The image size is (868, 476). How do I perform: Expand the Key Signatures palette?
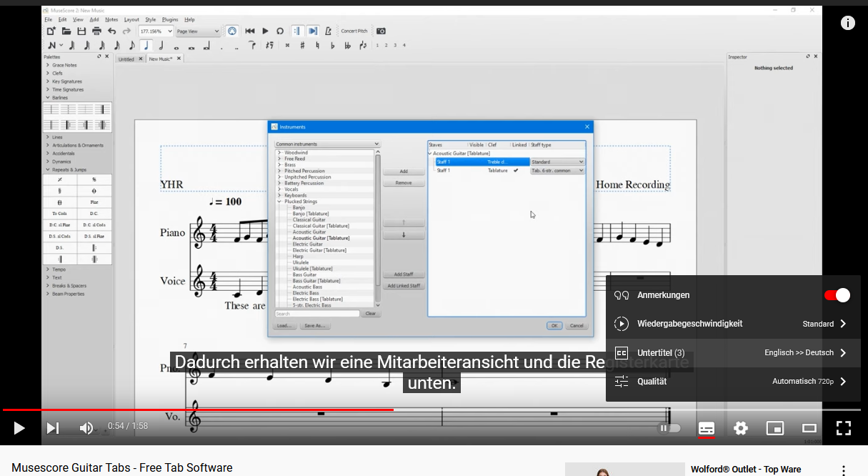48,81
